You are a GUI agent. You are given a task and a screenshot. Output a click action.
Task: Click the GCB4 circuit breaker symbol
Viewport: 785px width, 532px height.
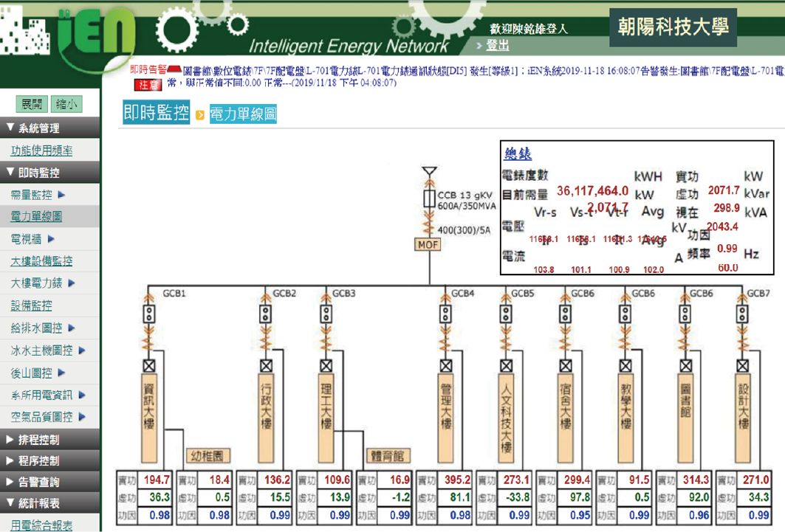(445, 314)
